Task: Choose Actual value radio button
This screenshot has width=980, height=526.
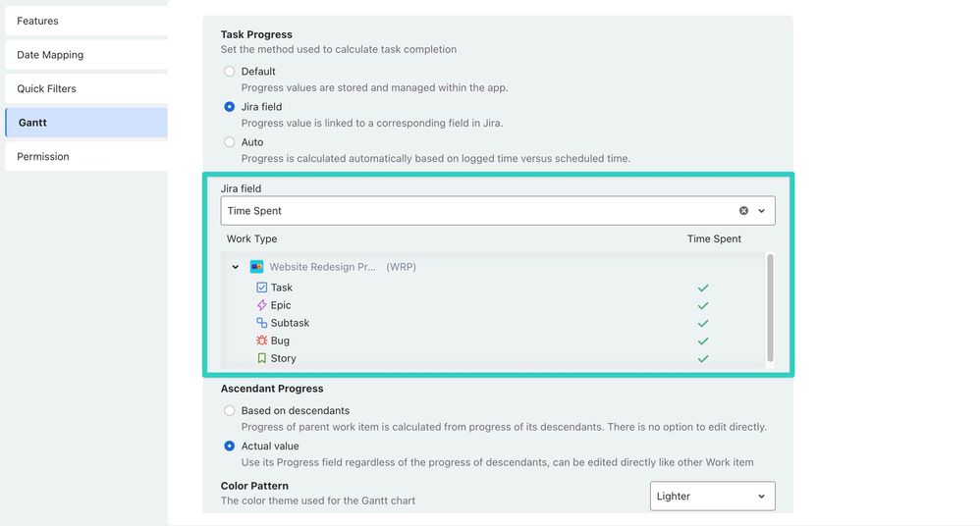Action: tap(230, 447)
